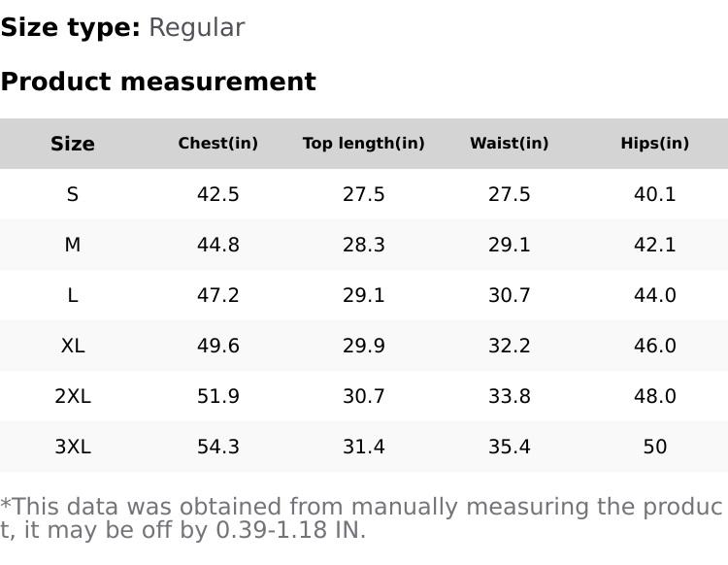Select the Waist(in) column header
728x565 pixels.
(x=510, y=144)
